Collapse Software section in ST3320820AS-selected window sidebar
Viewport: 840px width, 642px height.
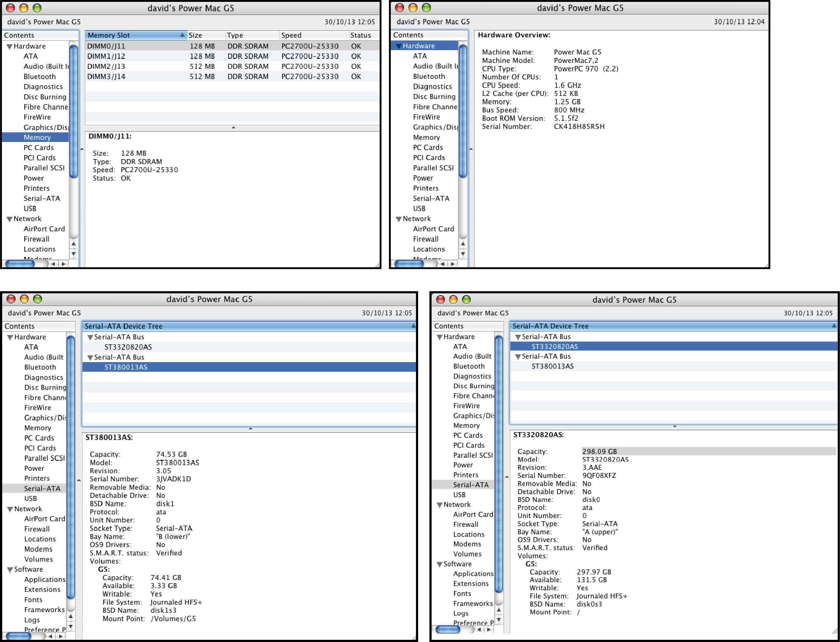[x=440, y=564]
